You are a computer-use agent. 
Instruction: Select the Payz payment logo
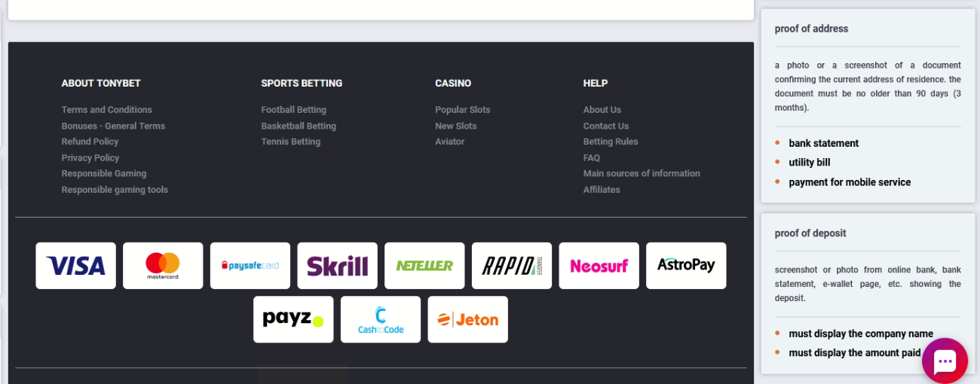coord(293,319)
